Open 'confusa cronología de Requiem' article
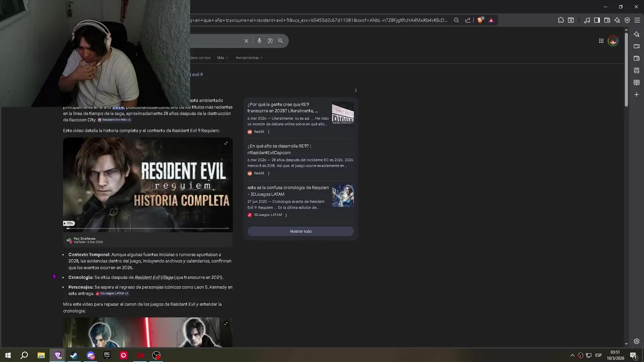The width and height of the screenshot is (644, 362). [288, 191]
